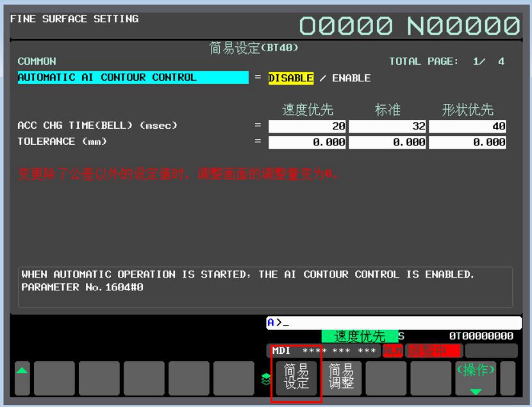Click the TOTAL PAGE 1/4 indicator
This screenshot has width=532, height=407.
click(447, 62)
